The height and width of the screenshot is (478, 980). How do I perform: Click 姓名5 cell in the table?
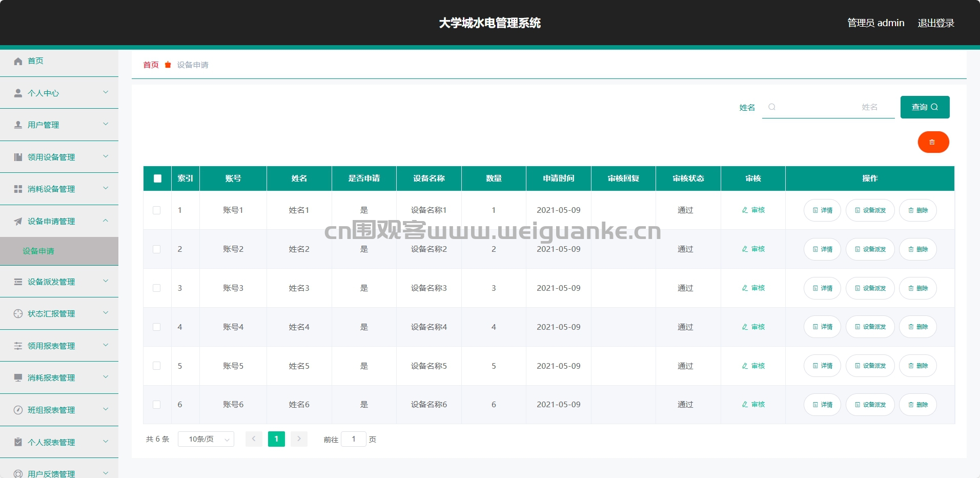(299, 366)
